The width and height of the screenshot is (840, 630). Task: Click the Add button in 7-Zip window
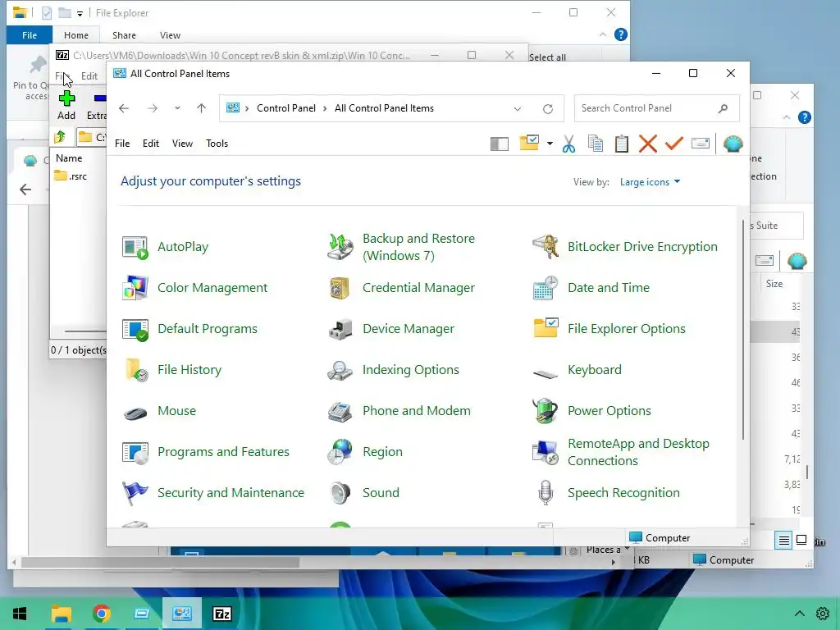[66, 106]
